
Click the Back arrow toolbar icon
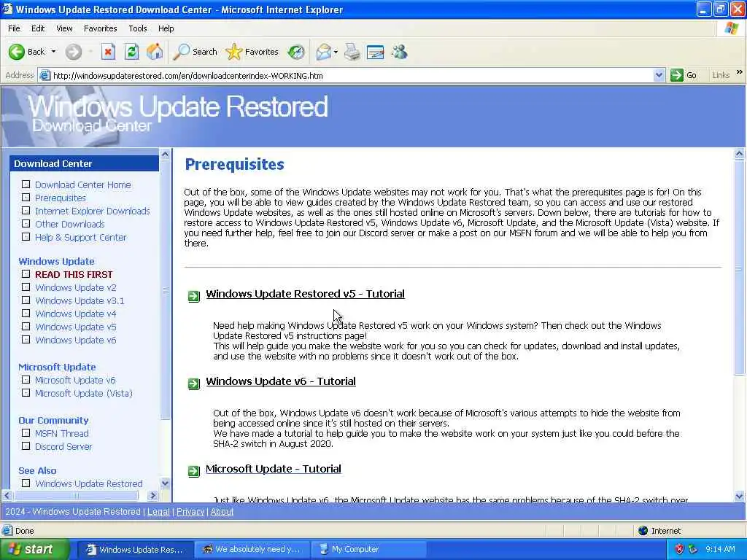point(17,52)
